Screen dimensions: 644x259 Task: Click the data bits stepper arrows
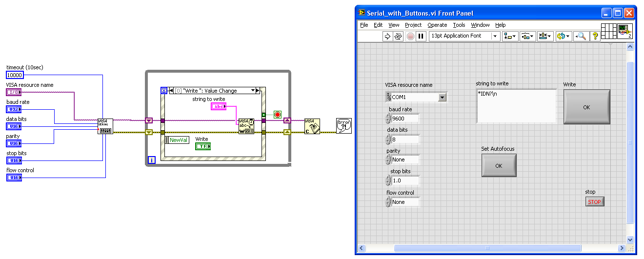(388, 139)
